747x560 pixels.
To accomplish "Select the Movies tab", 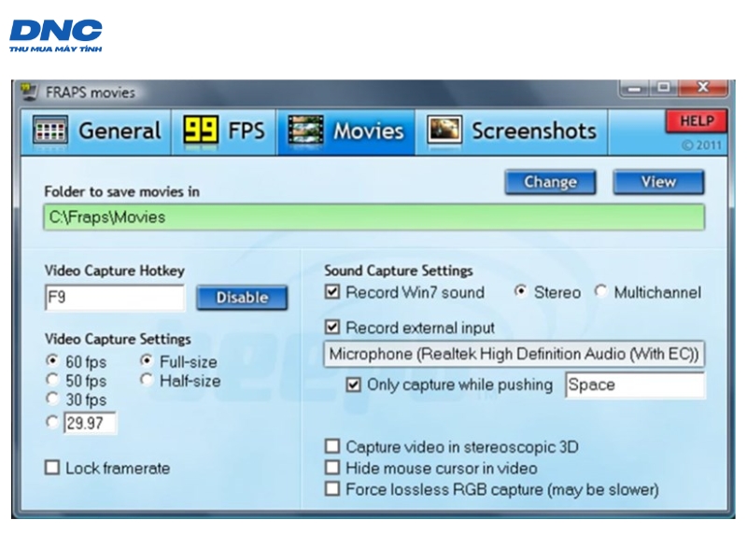I will [345, 132].
